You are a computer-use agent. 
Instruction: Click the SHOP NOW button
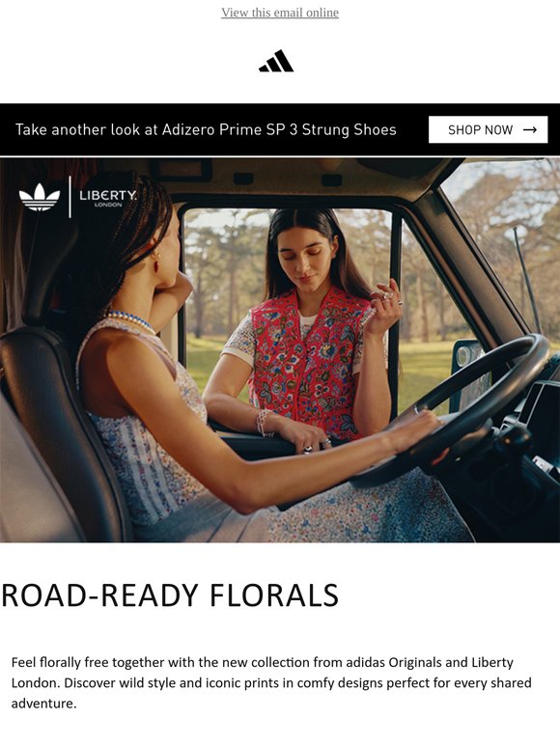(488, 129)
